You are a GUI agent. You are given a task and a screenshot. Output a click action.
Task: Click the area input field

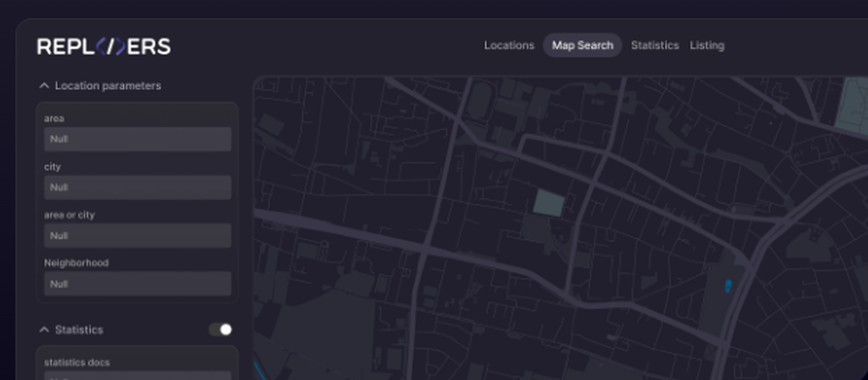[x=137, y=139]
